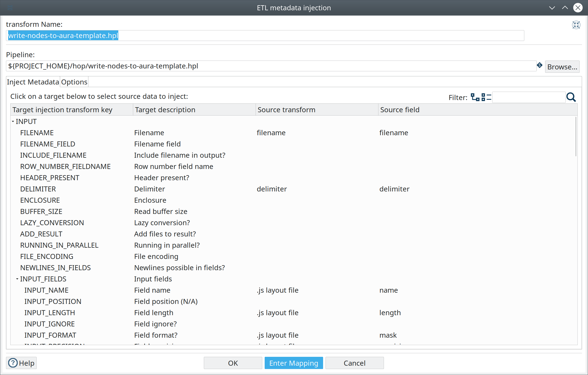Click the magnifying glass search icon
This screenshot has height=375, width=588.
coord(571,97)
